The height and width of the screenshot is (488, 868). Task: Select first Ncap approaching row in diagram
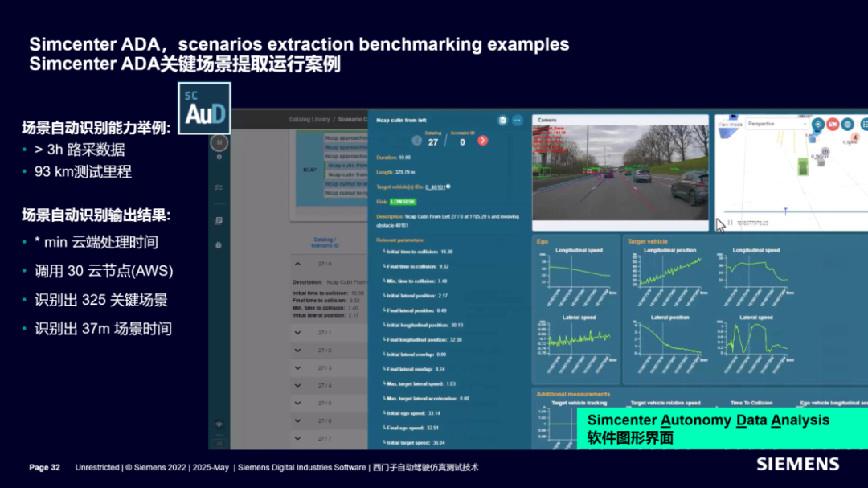[346, 138]
